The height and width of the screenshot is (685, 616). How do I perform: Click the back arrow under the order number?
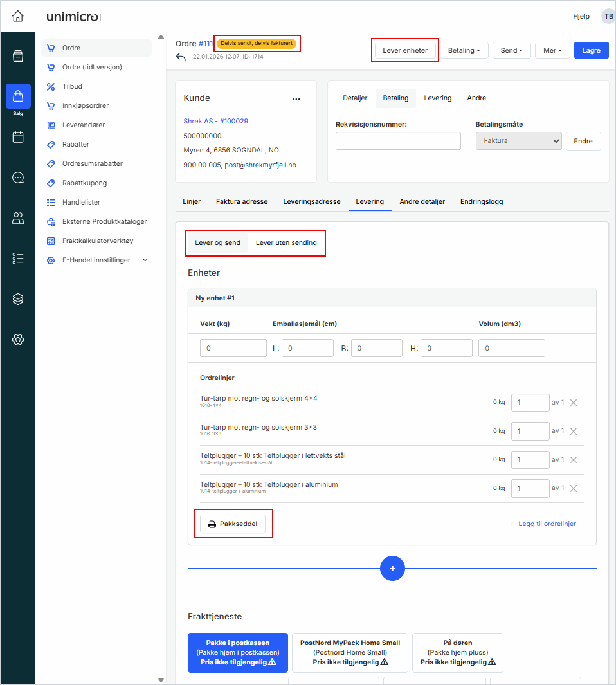pos(181,57)
